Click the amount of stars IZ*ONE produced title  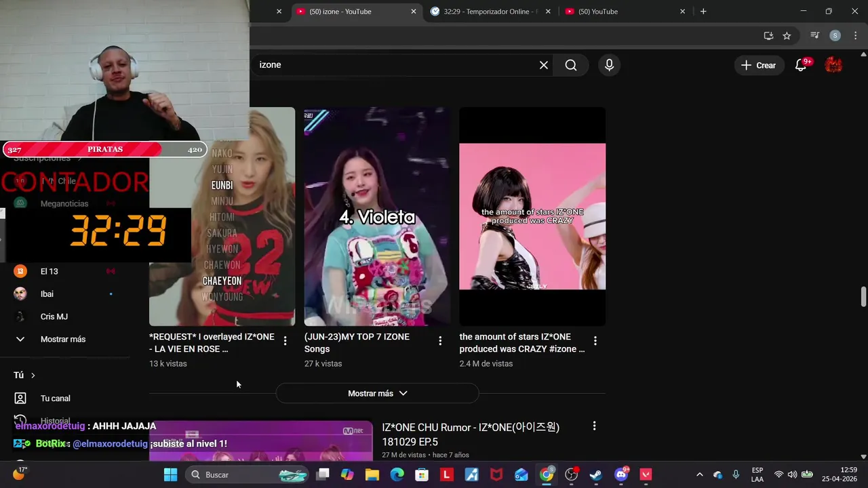tap(522, 343)
